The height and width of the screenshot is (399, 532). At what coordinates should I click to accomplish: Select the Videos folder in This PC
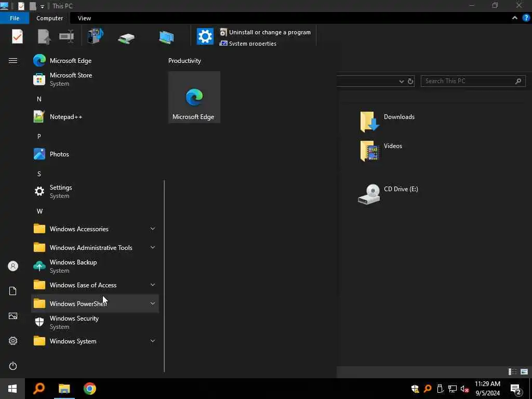[x=381, y=151]
